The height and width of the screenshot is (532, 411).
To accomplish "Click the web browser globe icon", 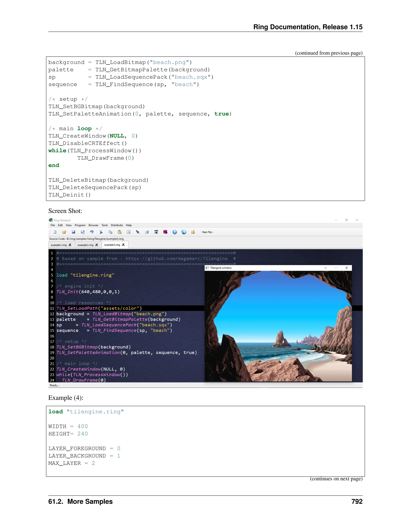I will point(184,232).
